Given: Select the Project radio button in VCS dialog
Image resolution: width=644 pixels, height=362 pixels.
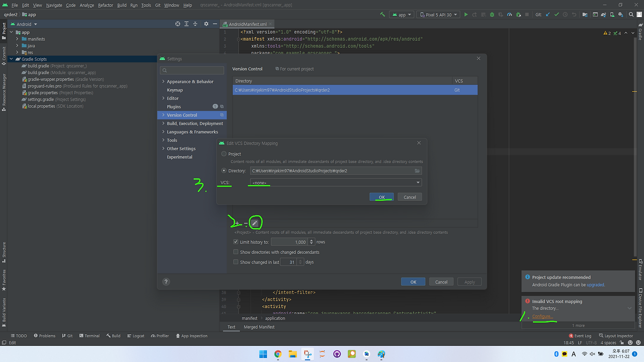Looking at the screenshot, I should (223, 154).
